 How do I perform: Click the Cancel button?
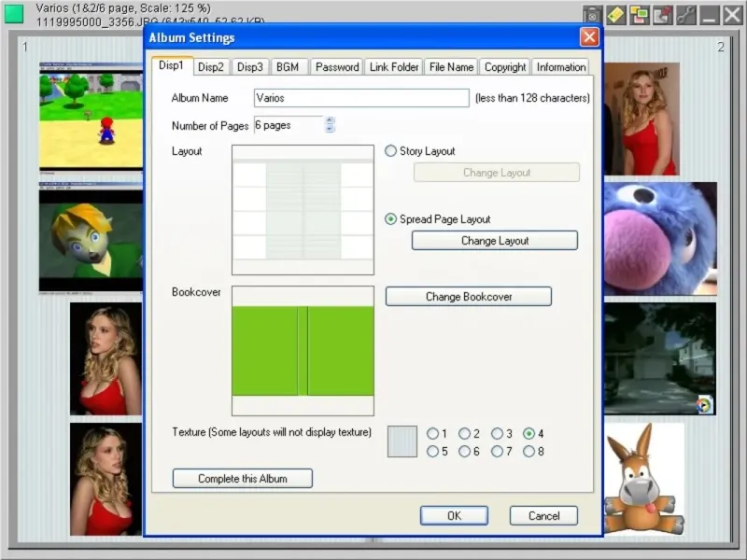[x=543, y=516]
